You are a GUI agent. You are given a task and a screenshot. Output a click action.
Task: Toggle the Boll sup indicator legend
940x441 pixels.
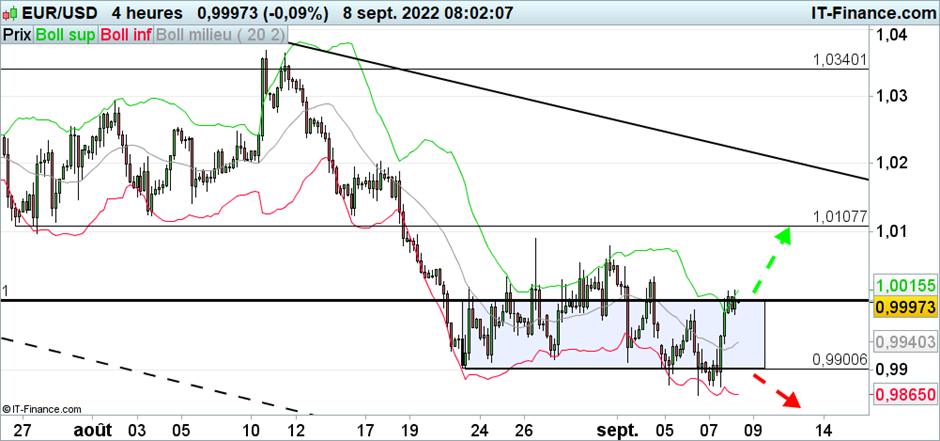[x=64, y=34]
